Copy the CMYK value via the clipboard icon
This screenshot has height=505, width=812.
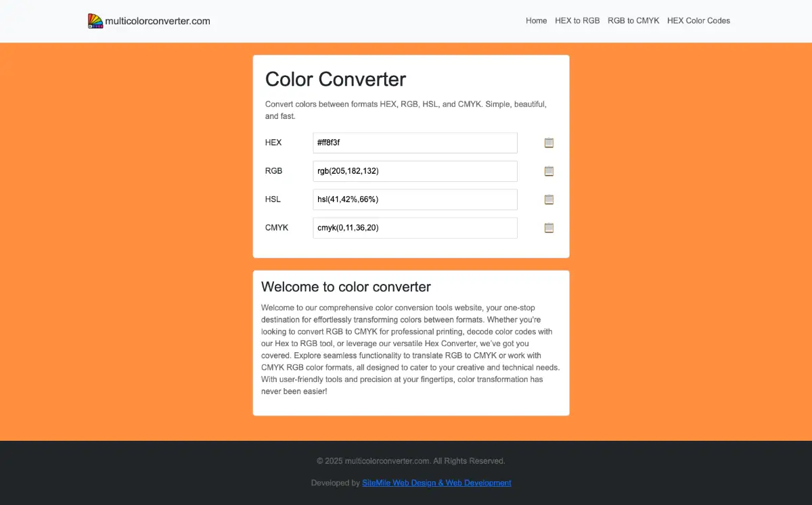point(549,228)
